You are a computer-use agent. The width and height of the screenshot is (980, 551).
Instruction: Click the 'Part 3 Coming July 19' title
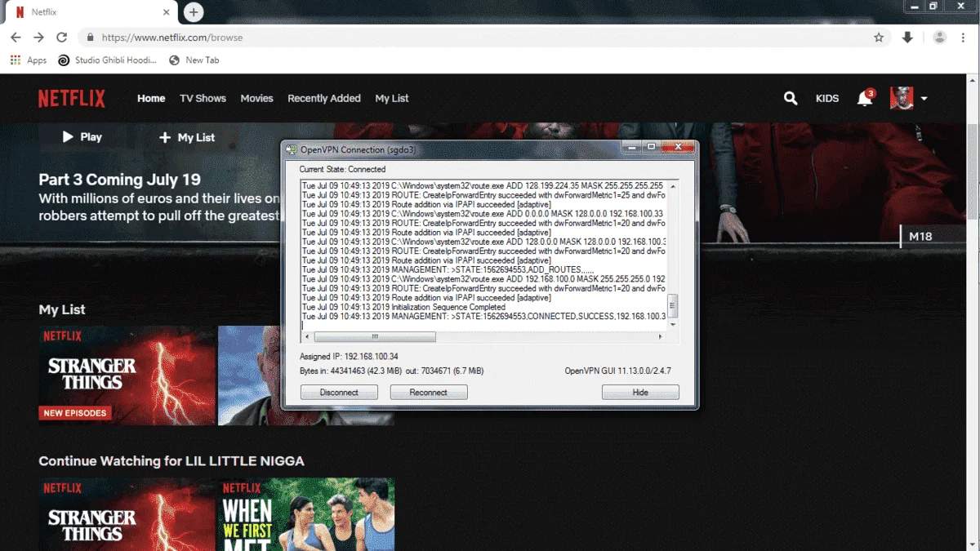click(120, 180)
